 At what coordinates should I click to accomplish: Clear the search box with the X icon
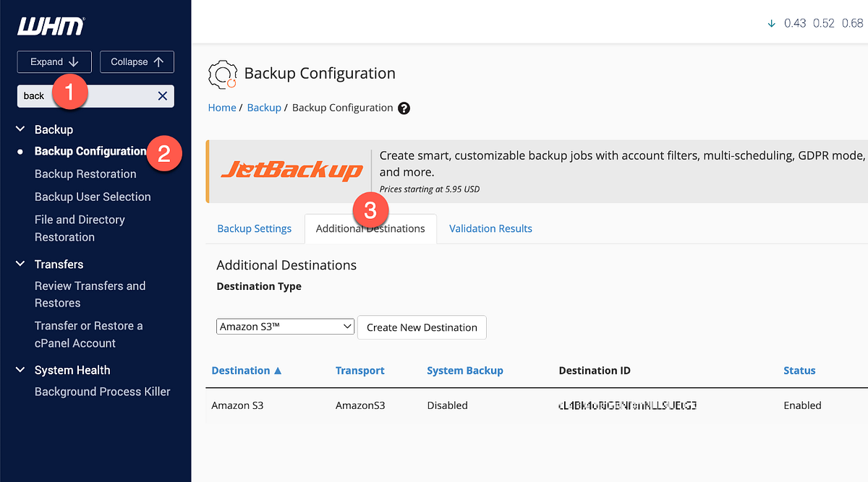coord(163,95)
